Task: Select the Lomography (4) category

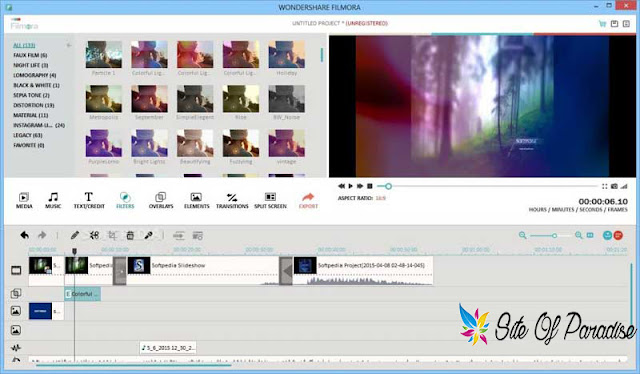Action: tap(35, 75)
